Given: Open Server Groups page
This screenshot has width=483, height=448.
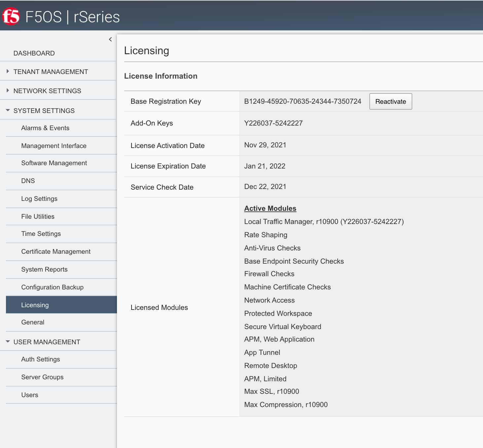Looking at the screenshot, I should pos(61,377).
